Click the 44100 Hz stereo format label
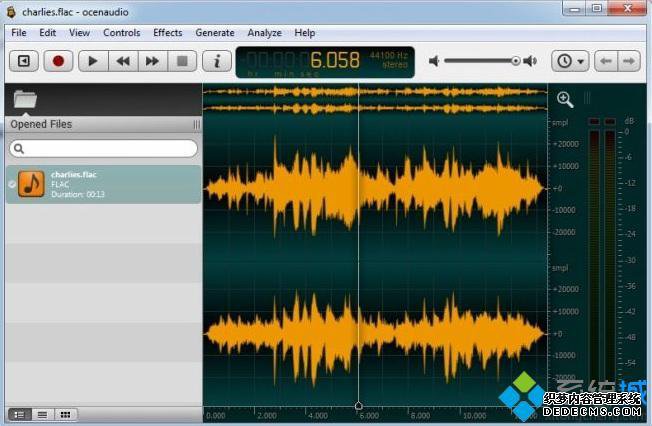 point(388,60)
